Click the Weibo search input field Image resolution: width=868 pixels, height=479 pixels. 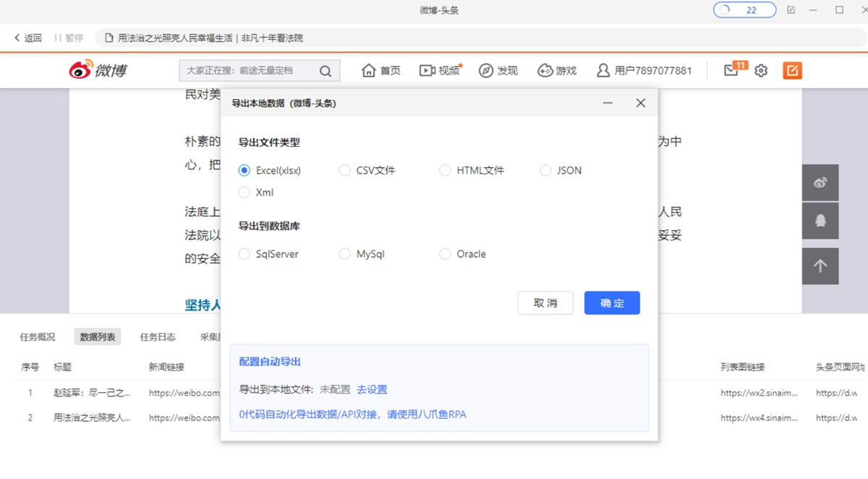pos(246,71)
